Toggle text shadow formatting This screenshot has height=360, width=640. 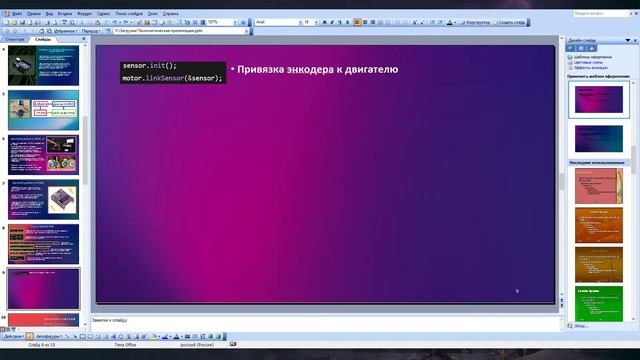pyautogui.click(x=348, y=22)
